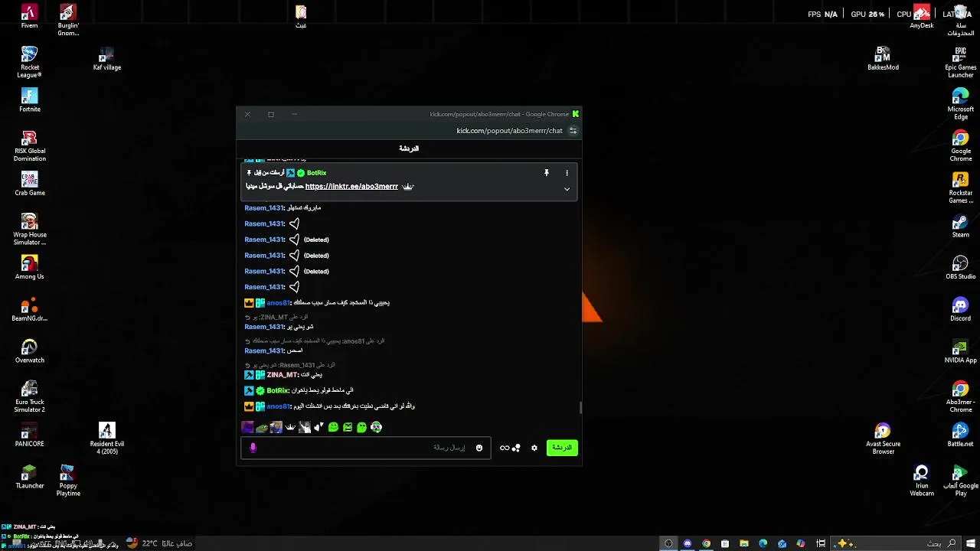The width and height of the screenshot is (980, 551).
Task: Open the TLauncher desktop icon
Action: (29, 477)
